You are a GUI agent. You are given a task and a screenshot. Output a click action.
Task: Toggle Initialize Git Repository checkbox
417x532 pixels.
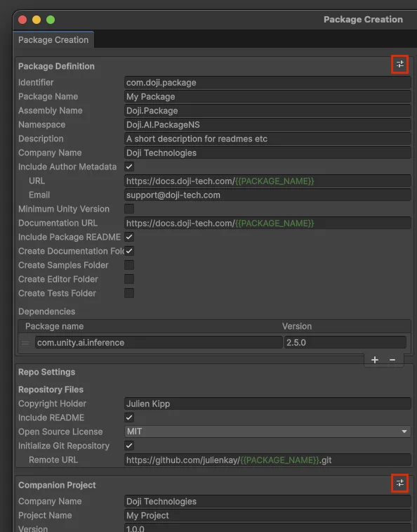(129, 446)
